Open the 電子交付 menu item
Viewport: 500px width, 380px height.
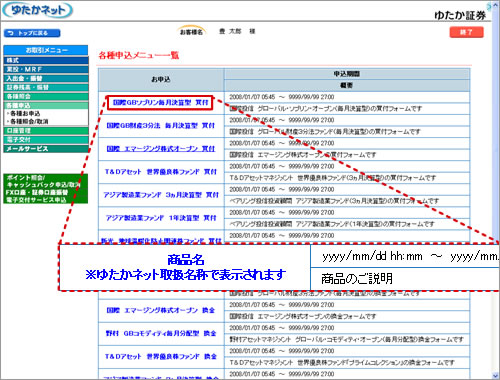46,140
